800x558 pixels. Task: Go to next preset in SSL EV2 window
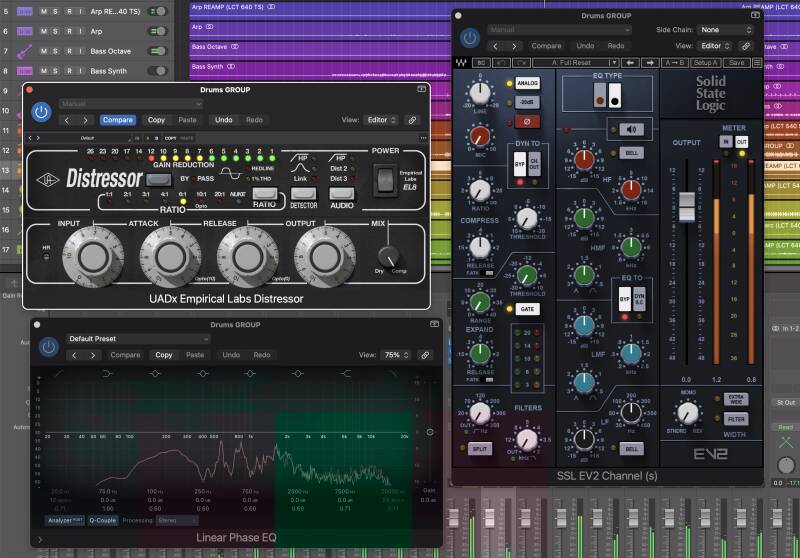513,46
